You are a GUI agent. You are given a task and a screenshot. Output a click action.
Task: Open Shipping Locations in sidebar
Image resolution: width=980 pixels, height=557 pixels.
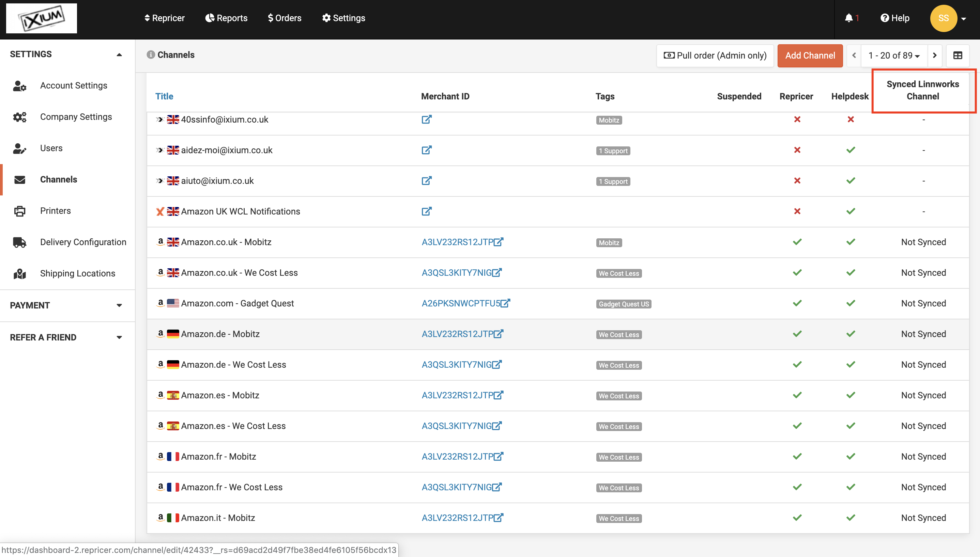[x=78, y=273]
